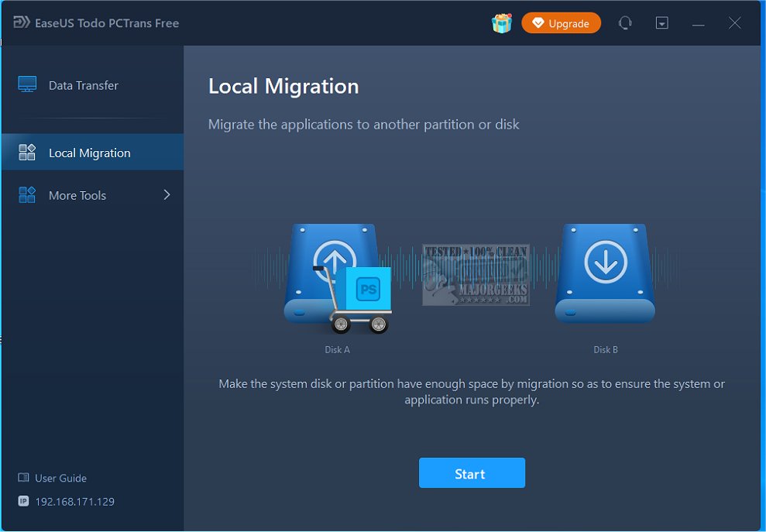The width and height of the screenshot is (766, 532).
Task: Click the User Guide book icon
Action: point(23,477)
